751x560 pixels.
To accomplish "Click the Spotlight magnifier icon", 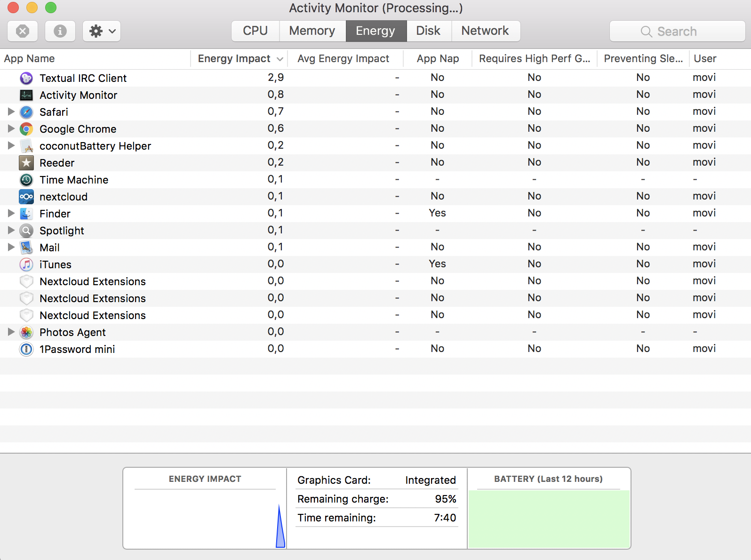I will point(26,231).
